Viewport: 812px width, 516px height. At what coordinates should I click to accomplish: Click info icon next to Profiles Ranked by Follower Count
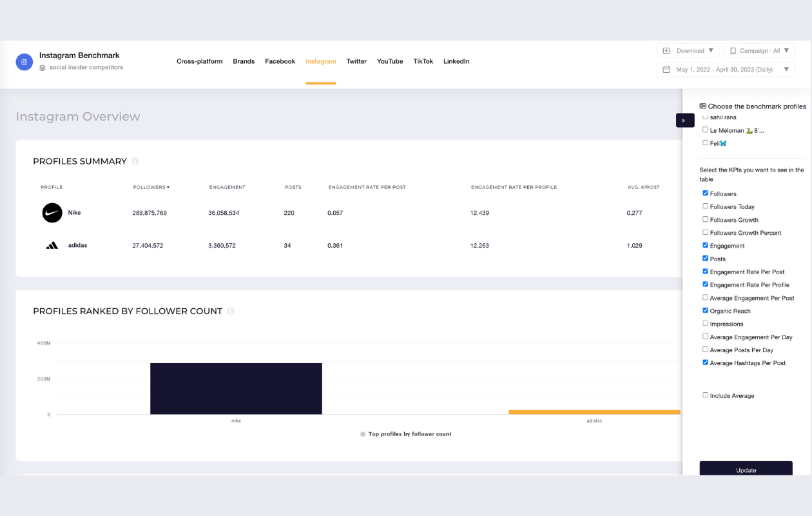click(231, 311)
